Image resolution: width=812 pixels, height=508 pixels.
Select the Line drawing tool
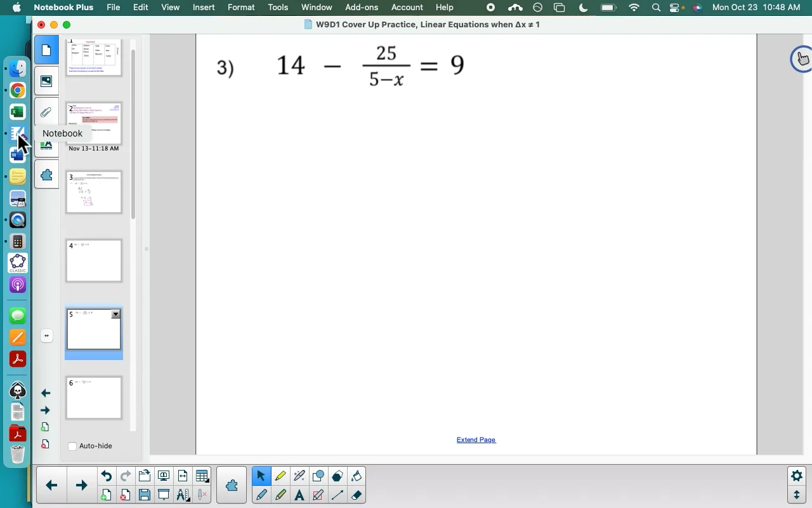[x=337, y=495]
